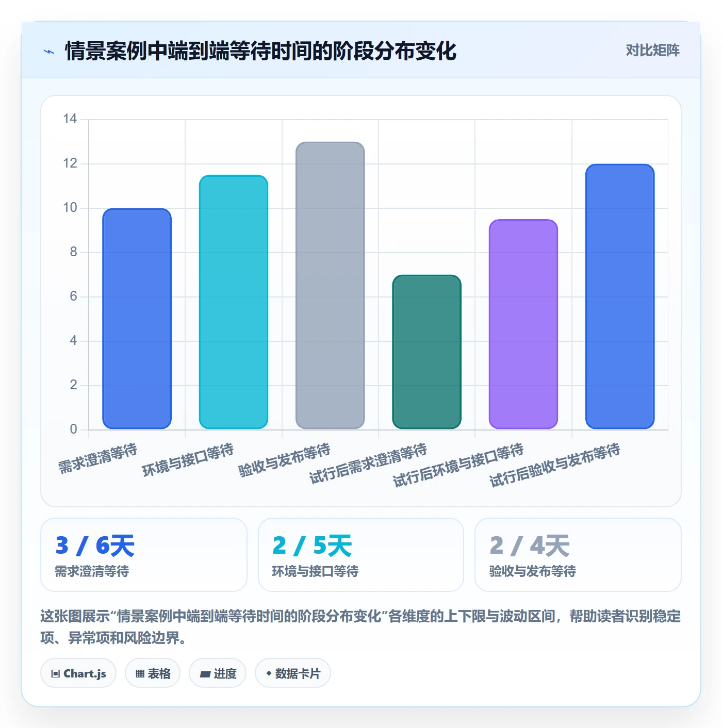
Task: Click the 试行后环境与接口等待 axis label
Action: (458, 465)
